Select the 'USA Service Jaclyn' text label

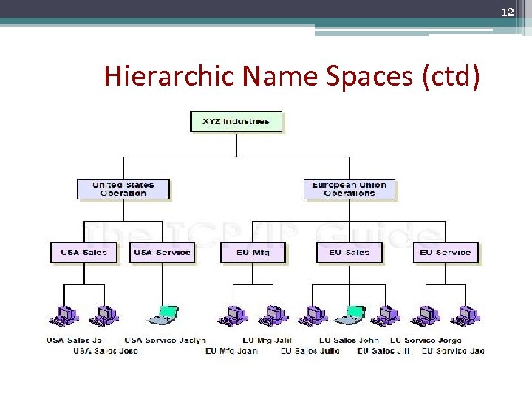(166, 341)
